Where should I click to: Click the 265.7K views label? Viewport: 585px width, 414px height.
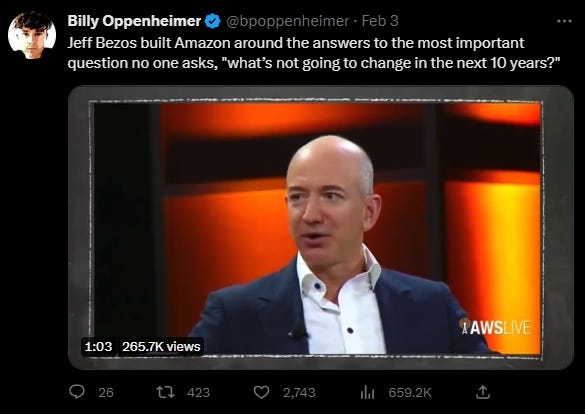[x=161, y=346]
